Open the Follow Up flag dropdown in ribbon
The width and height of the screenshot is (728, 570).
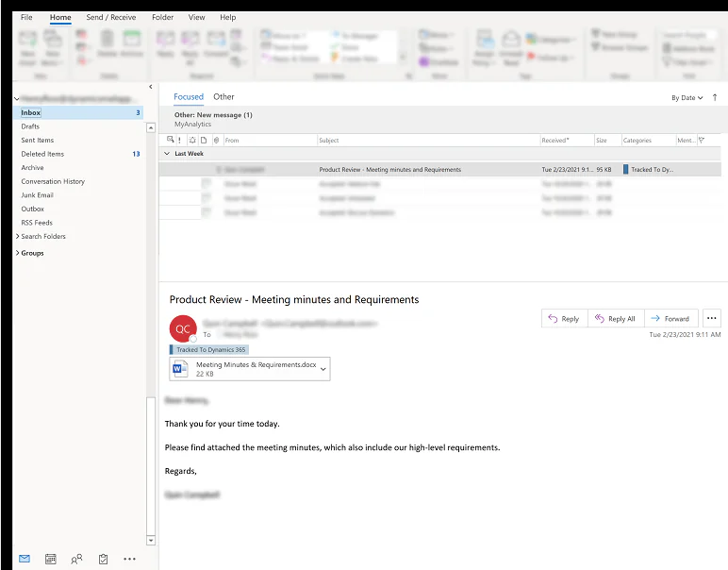(x=551, y=58)
